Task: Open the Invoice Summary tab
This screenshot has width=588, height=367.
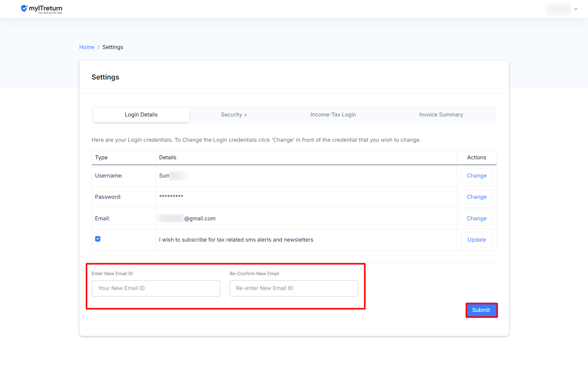Action: (441, 115)
